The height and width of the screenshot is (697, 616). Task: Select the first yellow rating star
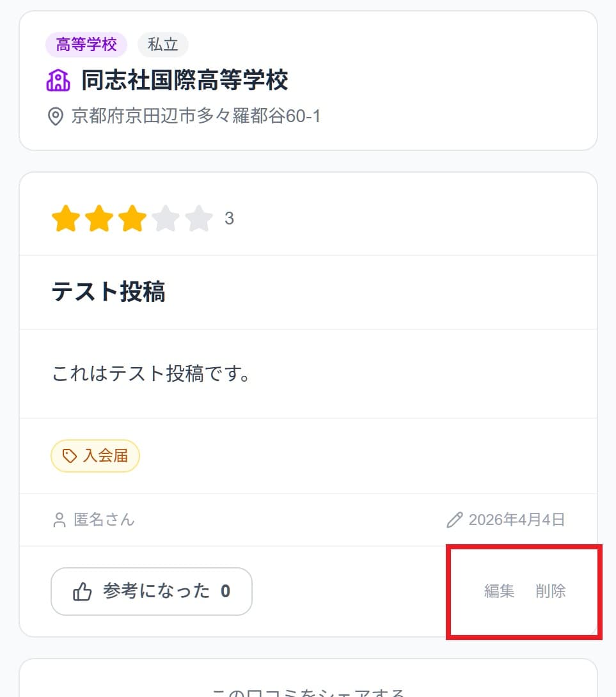coord(66,219)
